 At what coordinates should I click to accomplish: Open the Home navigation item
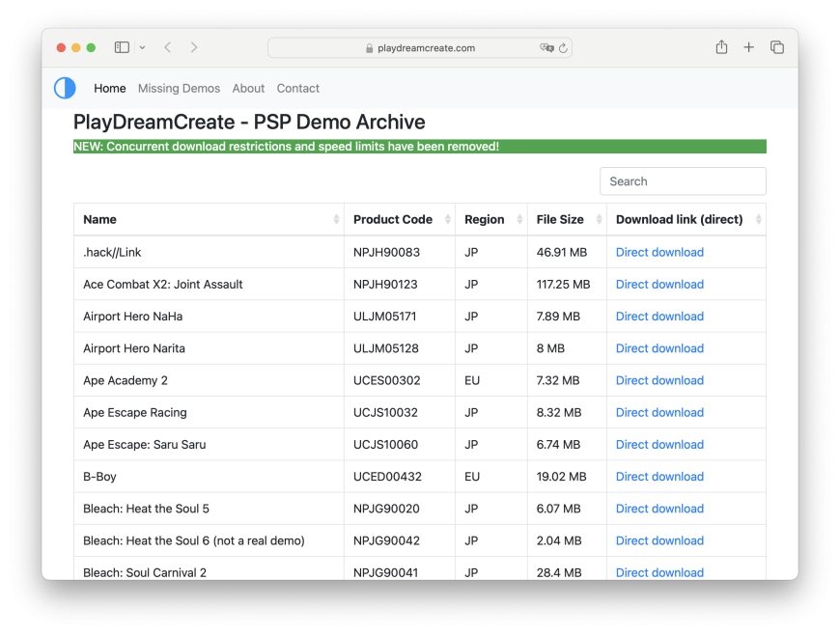tap(110, 89)
